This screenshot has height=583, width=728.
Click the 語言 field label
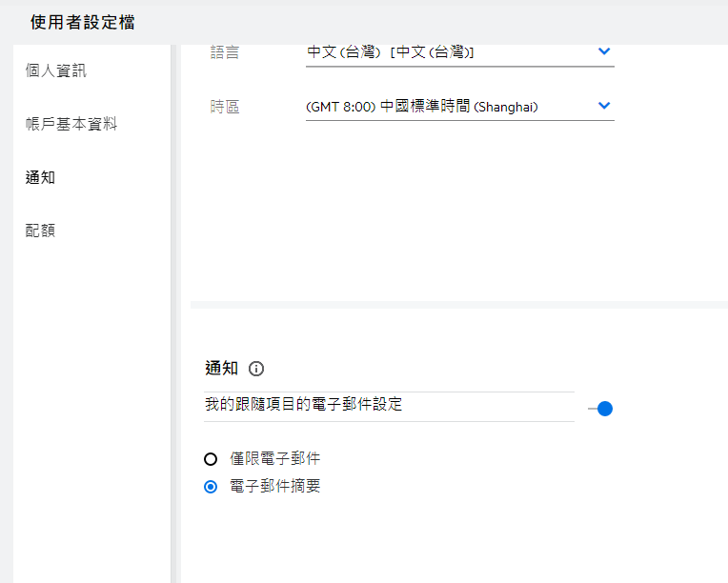coord(225,52)
